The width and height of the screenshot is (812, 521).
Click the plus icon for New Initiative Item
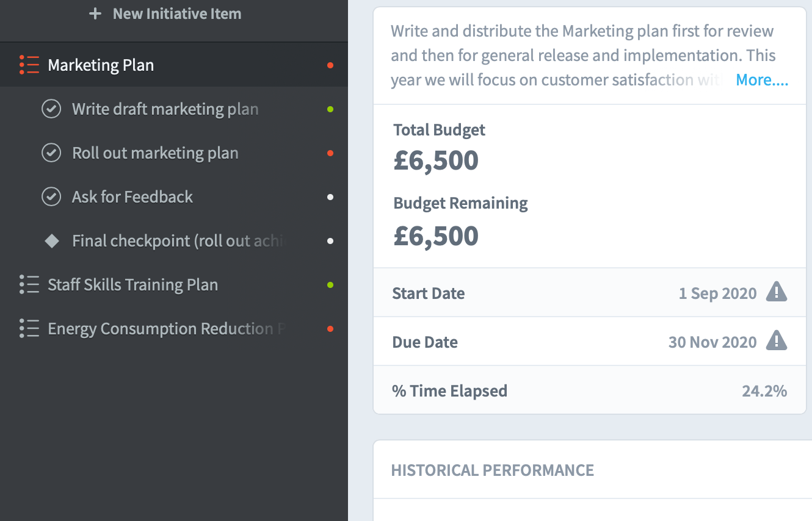point(95,13)
